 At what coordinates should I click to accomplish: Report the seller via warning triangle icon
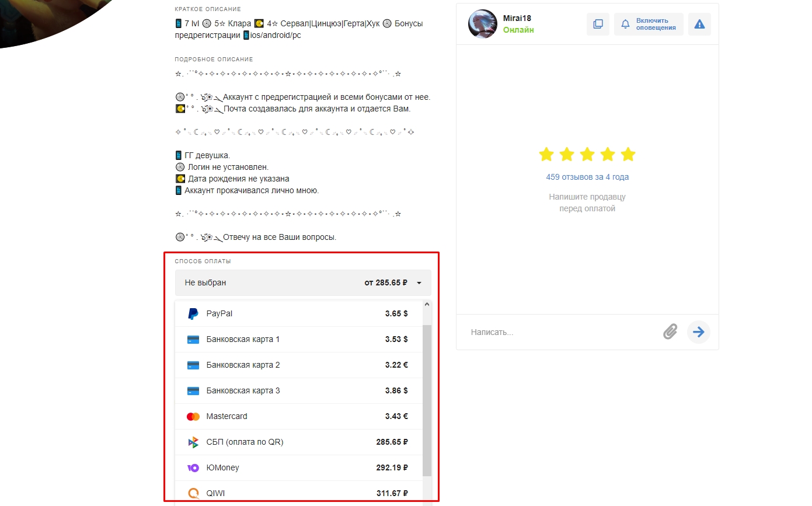(699, 24)
